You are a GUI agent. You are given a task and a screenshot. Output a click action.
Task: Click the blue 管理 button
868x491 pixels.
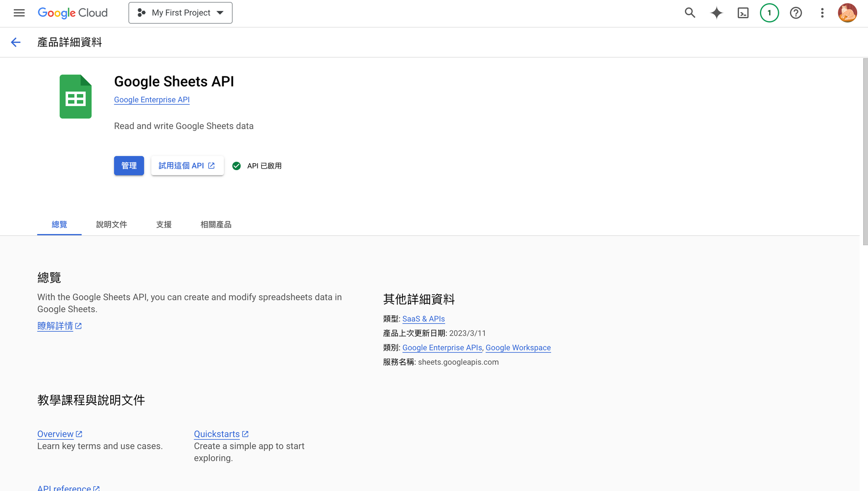click(129, 166)
